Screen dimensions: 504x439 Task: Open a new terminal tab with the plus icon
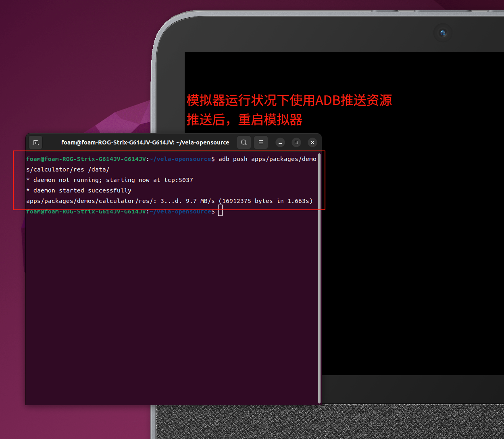(x=35, y=142)
